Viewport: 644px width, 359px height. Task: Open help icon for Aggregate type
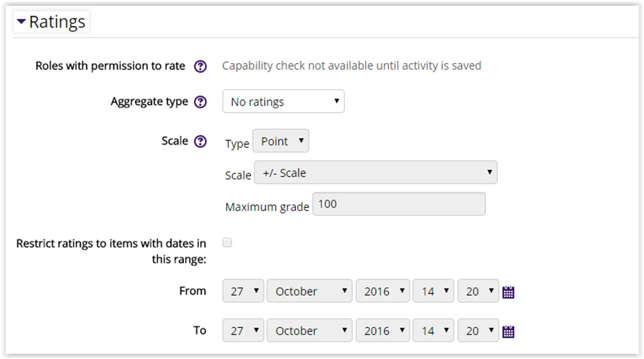(x=200, y=102)
